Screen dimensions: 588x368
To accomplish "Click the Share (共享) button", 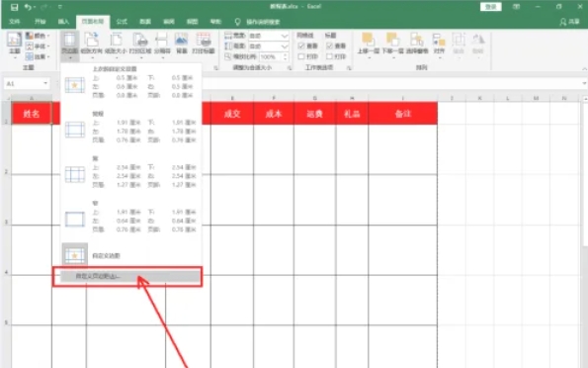I will pos(570,22).
